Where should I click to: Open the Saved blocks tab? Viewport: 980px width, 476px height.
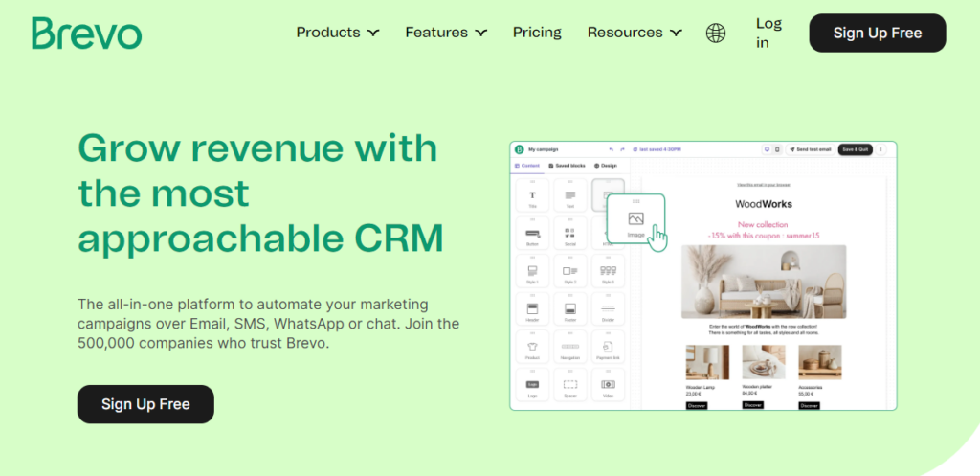[x=567, y=166]
